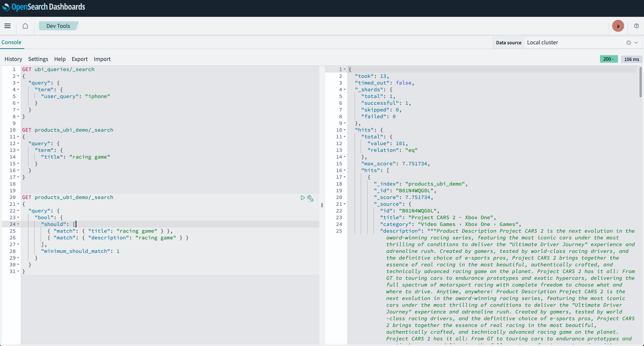Collapse the "term" block on editor line 4
This screenshot has width=644, height=346.
click(x=18, y=90)
